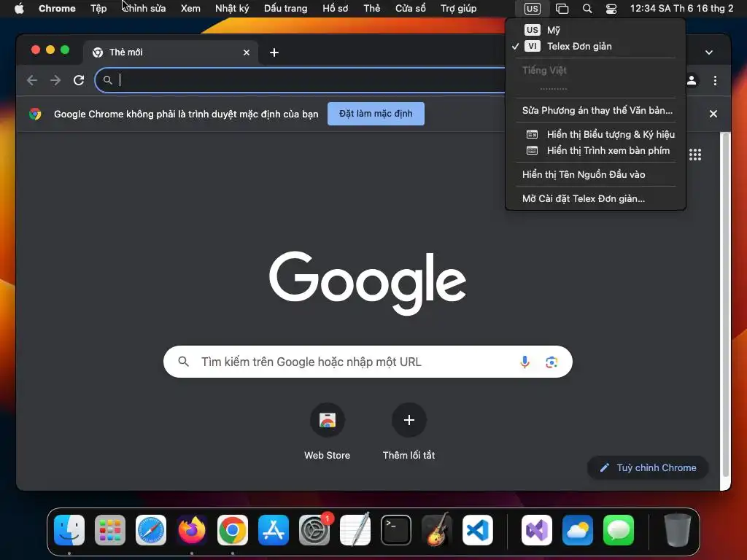Open the Trợ giúp menu

458,9
